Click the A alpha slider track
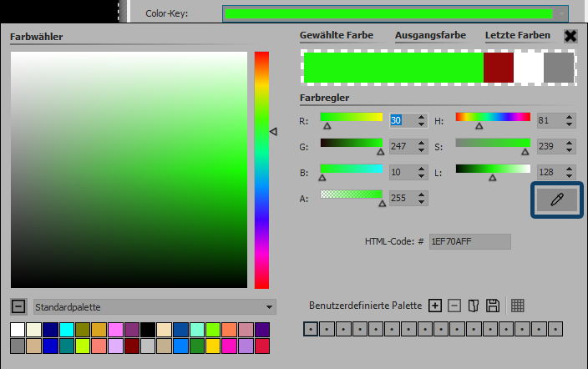 coord(352,195)
